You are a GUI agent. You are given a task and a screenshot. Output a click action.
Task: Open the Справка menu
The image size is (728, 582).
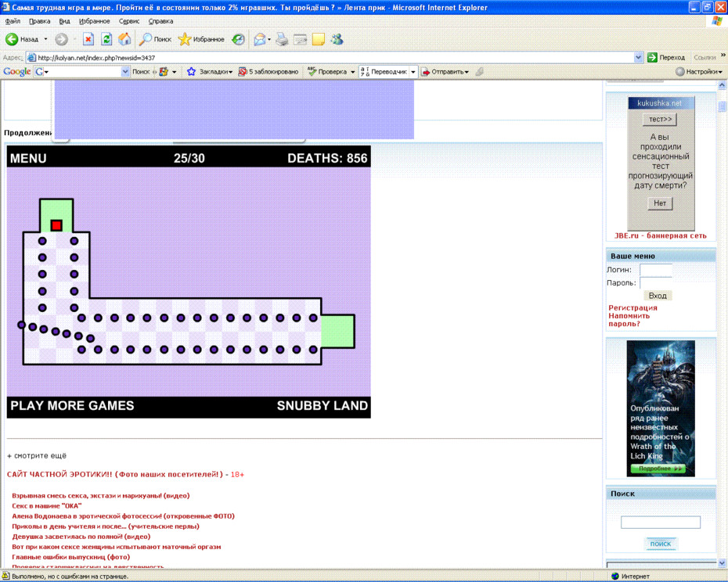point(160,21)
